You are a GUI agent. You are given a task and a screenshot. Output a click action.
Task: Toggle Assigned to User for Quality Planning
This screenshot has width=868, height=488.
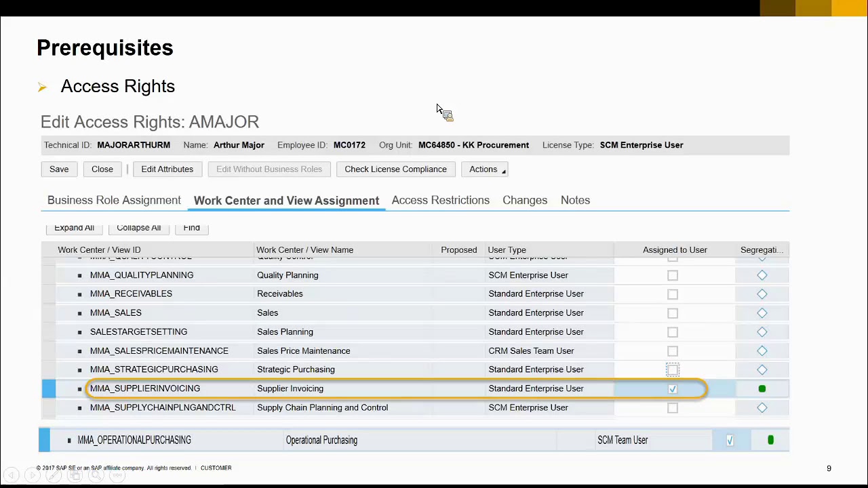coord(673,275)
